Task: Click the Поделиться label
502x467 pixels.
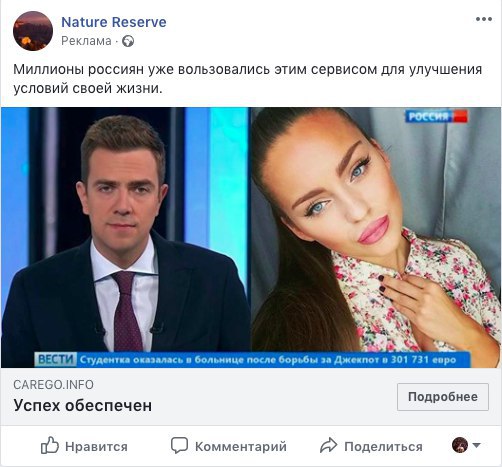Action: coord(383,446)
